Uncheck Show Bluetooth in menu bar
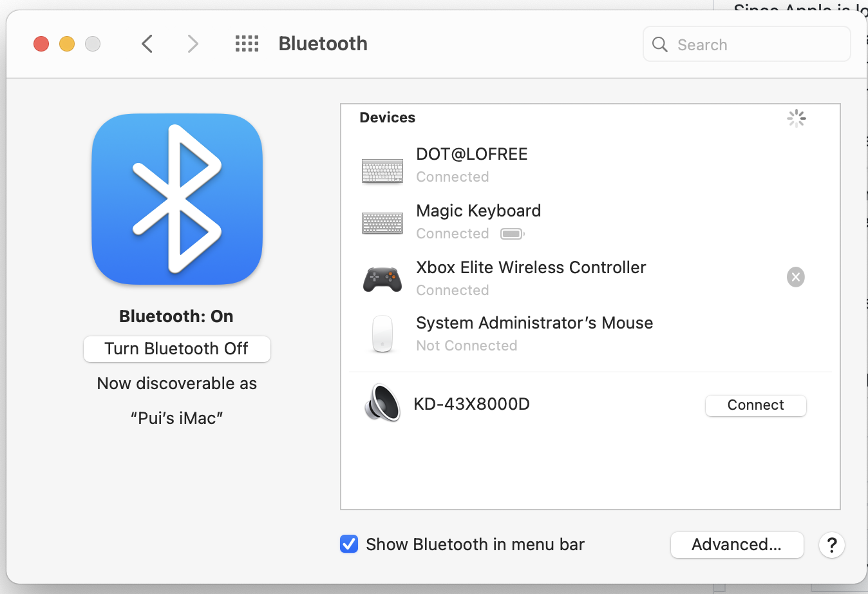868x594 pixels. [349, 544]
